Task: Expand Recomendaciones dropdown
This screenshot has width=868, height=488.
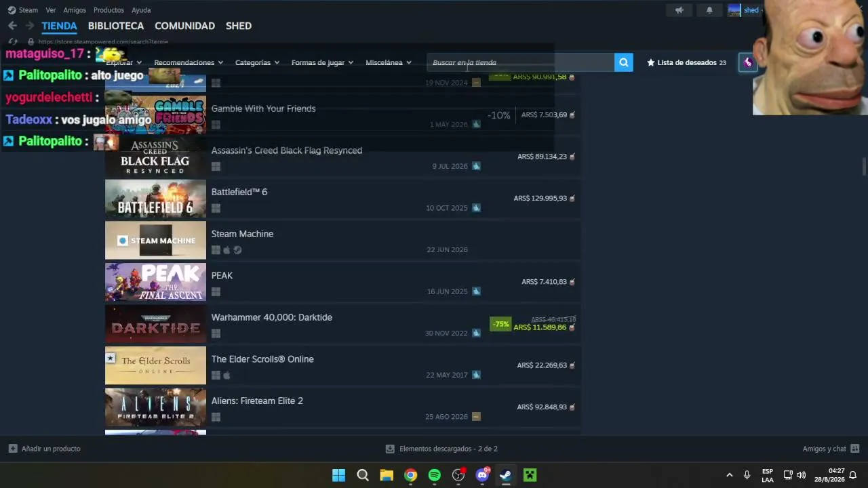Action: (188, 62)
